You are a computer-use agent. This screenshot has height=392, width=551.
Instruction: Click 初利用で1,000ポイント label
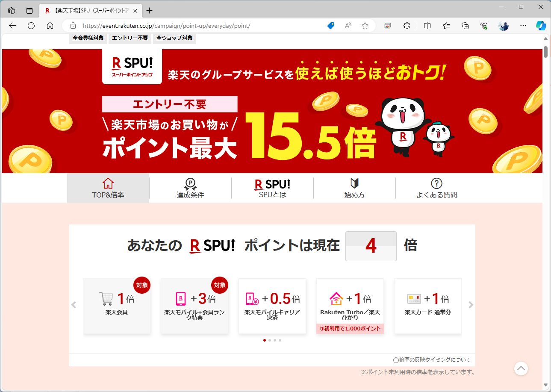click(x=350, y=328)
